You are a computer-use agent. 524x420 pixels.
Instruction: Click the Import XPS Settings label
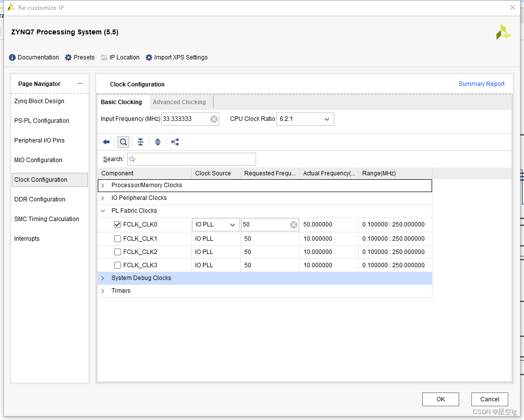[x=181, y=57]
